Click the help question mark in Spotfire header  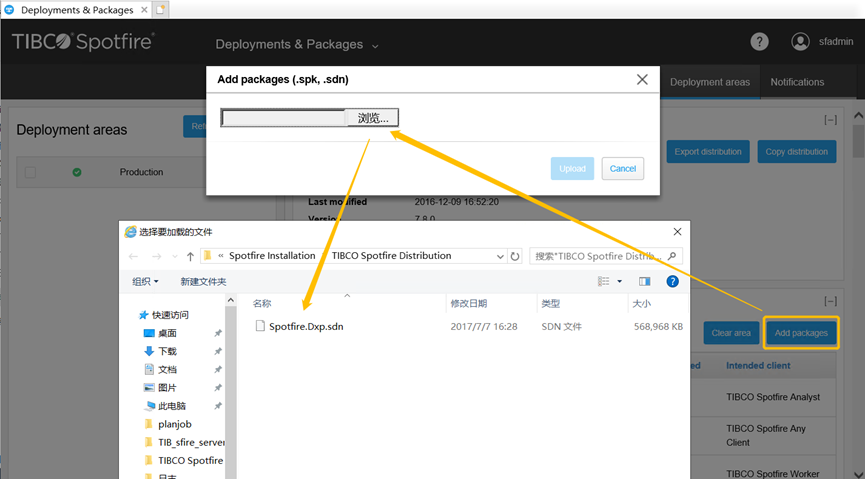point(759,41)
